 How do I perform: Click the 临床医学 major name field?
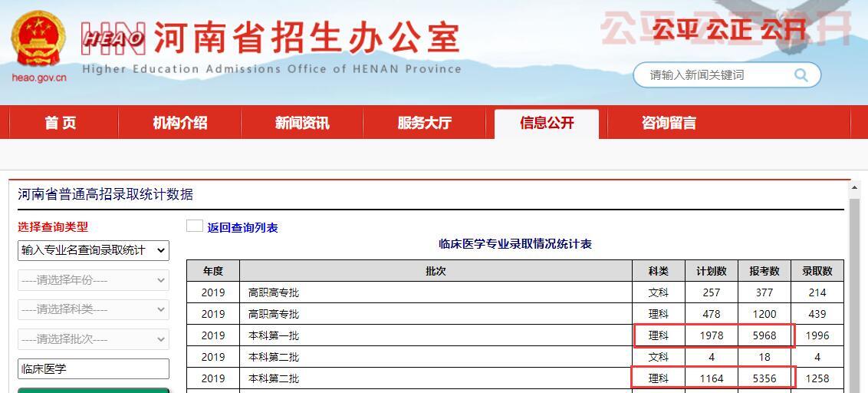coord(94,368)
